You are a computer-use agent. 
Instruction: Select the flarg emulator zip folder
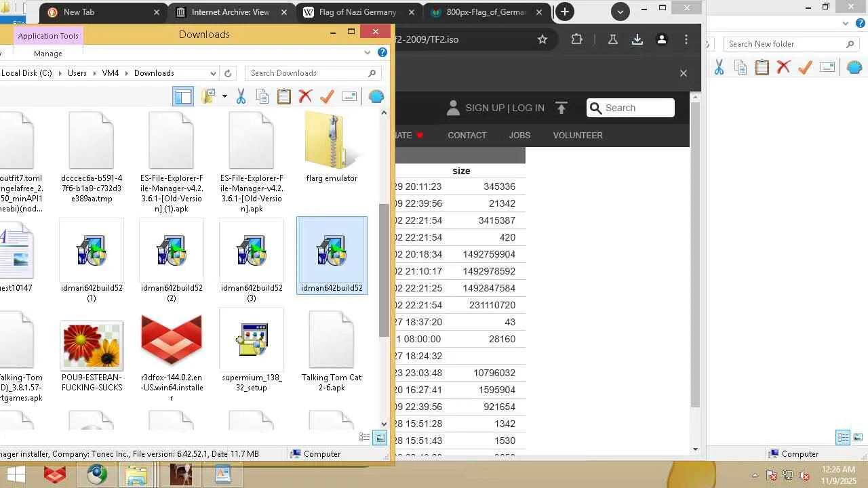pos(332,147)
